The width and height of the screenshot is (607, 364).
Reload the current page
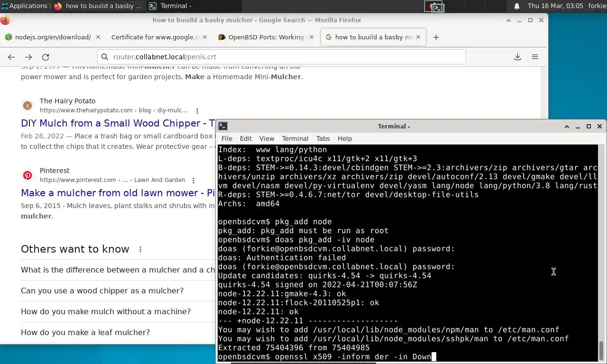pyautogui.click(x=46, y=57)
